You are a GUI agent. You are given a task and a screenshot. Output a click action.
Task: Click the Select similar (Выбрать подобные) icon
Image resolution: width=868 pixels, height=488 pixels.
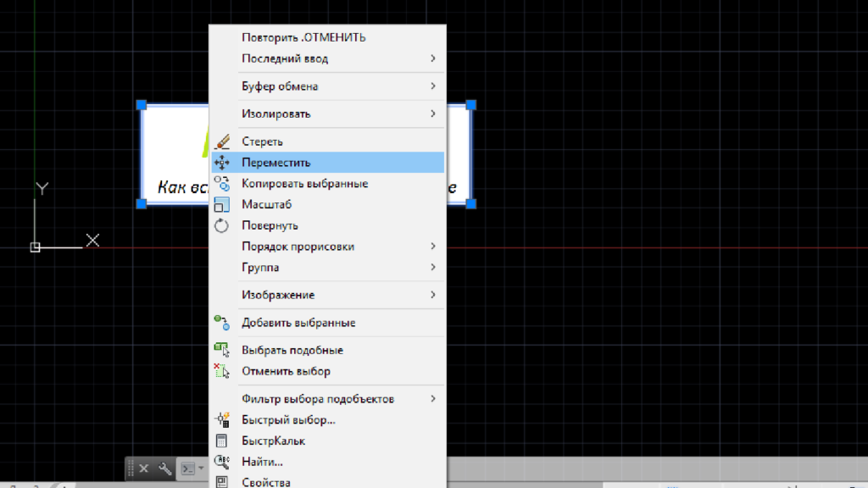222,350
